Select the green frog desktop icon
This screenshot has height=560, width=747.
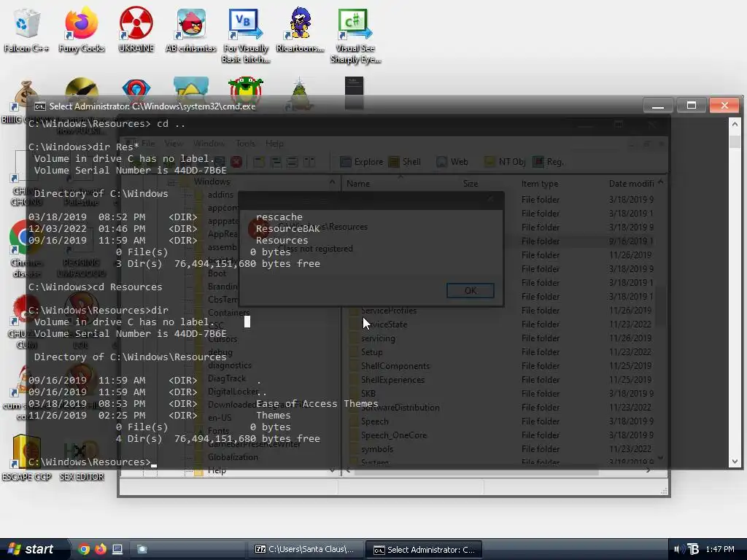(x=246, y=90)
